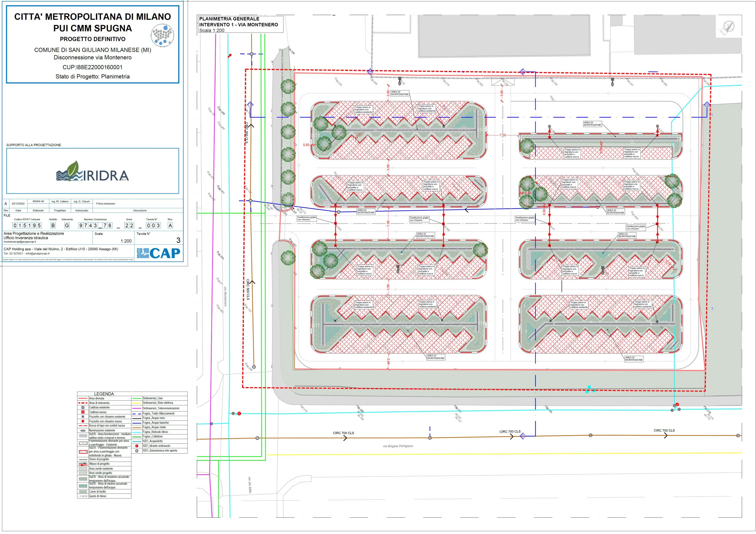The image size is (756, 534).
Task: Click the revision date 02/12/2022
Action: tap(18, 204)
